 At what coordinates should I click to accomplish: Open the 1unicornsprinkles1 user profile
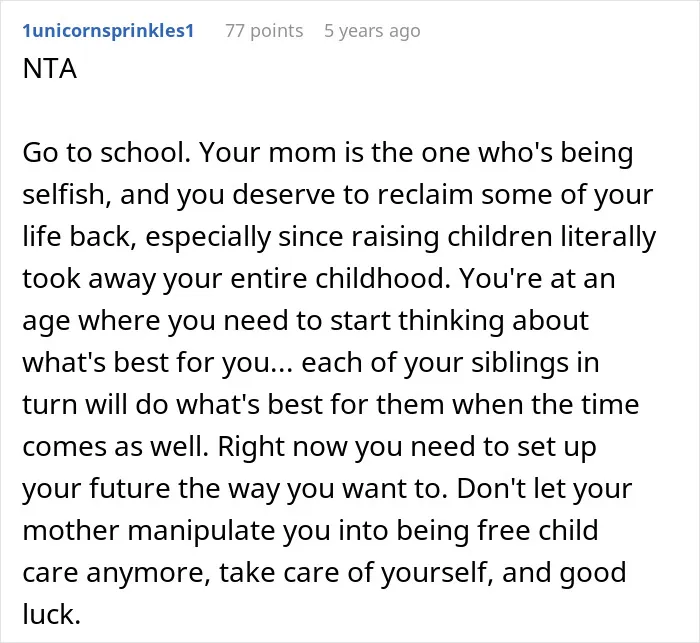[108, 31]
